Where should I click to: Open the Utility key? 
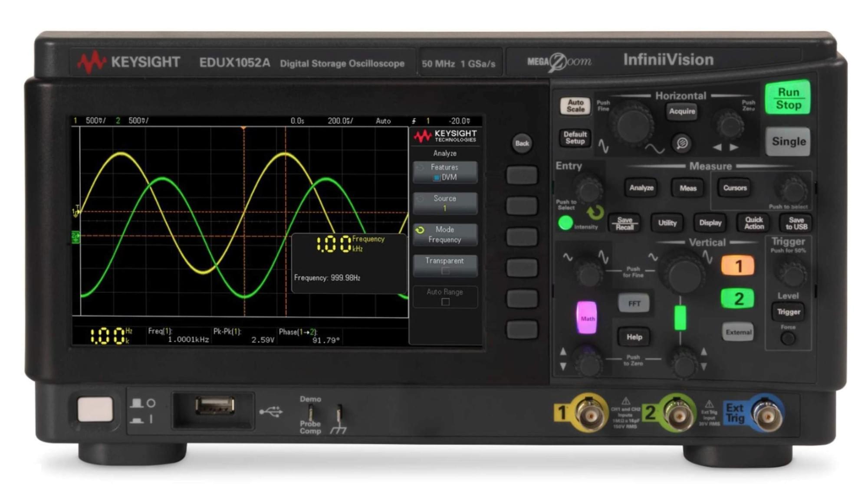(667, 223)
